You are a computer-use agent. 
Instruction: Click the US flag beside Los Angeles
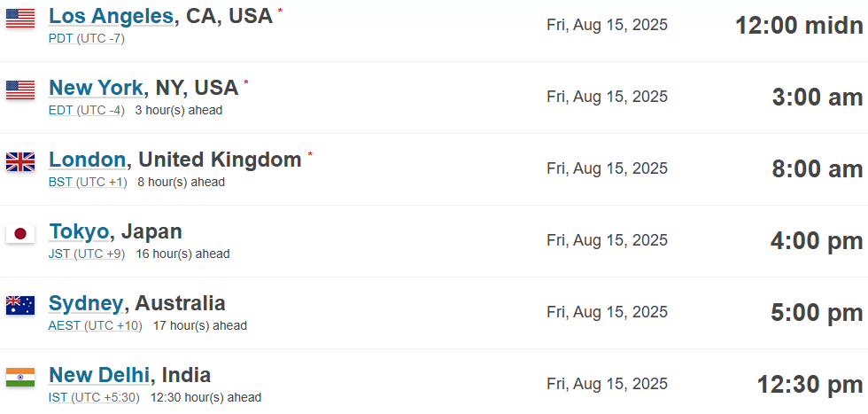click(x=20, y=19)
